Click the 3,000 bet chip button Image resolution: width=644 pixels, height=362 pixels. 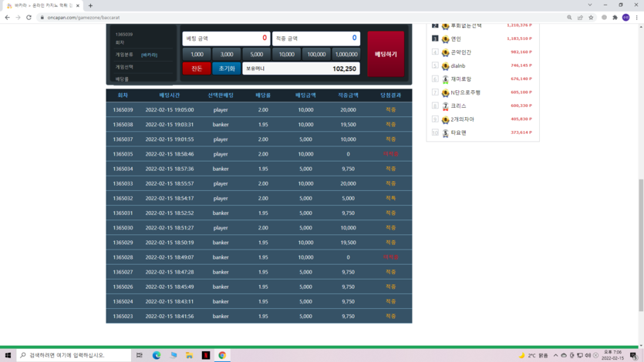227,54
